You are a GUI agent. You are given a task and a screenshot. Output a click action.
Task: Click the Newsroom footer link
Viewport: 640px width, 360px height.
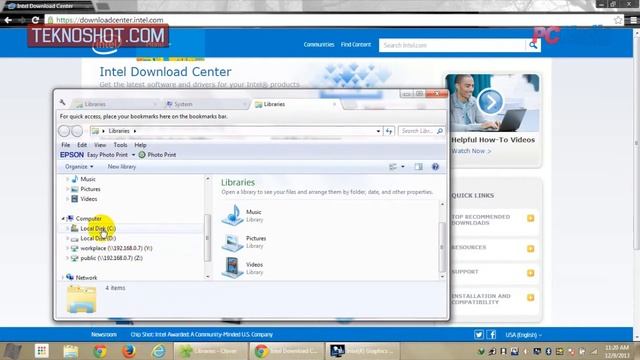click(104, 334)
